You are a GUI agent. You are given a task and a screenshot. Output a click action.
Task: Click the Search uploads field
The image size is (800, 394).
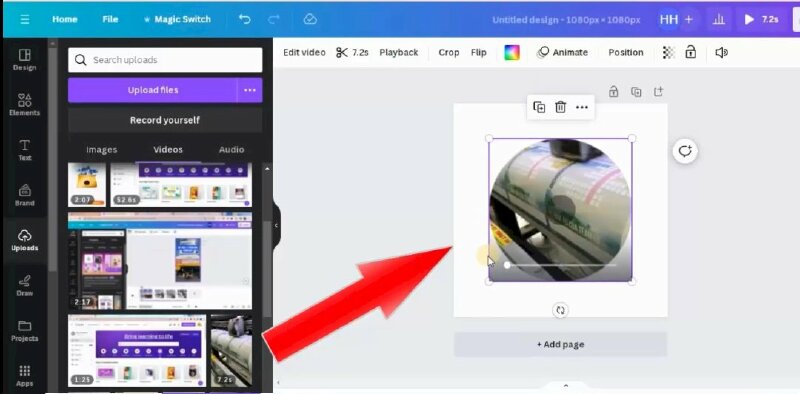[x=165, y=60]
